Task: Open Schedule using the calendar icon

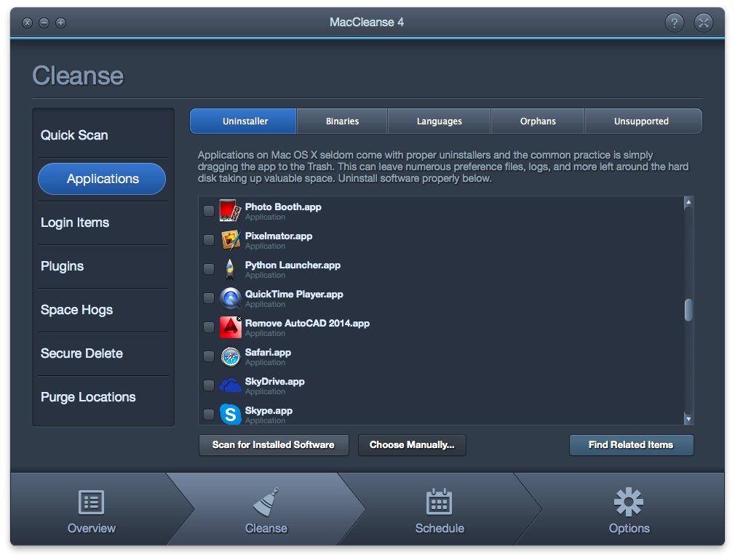Action: click(x=440, y=501)
